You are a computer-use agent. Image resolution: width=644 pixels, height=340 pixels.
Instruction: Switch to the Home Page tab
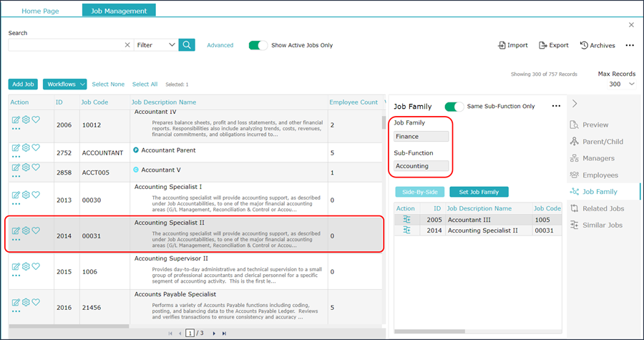[x=40, y=11]
